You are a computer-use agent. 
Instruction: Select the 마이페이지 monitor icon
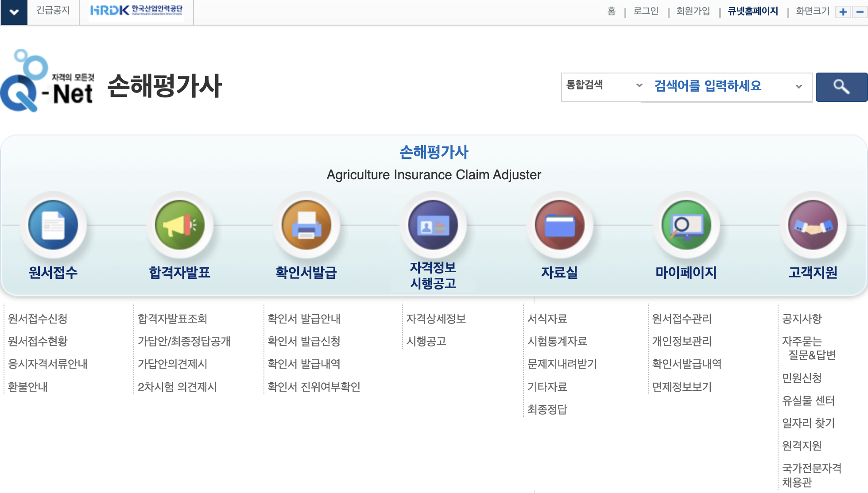pos(686,225)
